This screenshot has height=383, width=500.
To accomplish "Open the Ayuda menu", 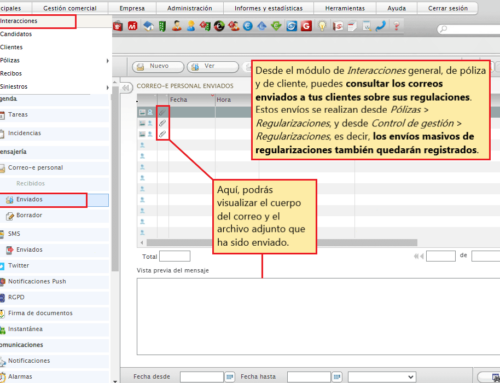I will [x=397, y=8].
